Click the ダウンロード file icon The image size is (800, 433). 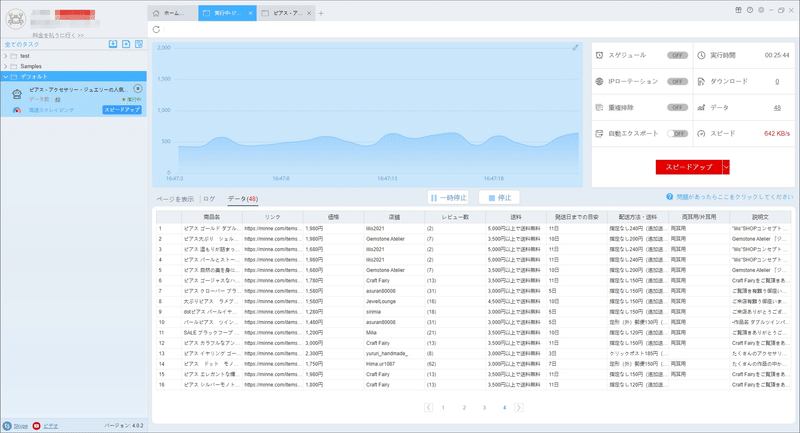tap(701, 81)
